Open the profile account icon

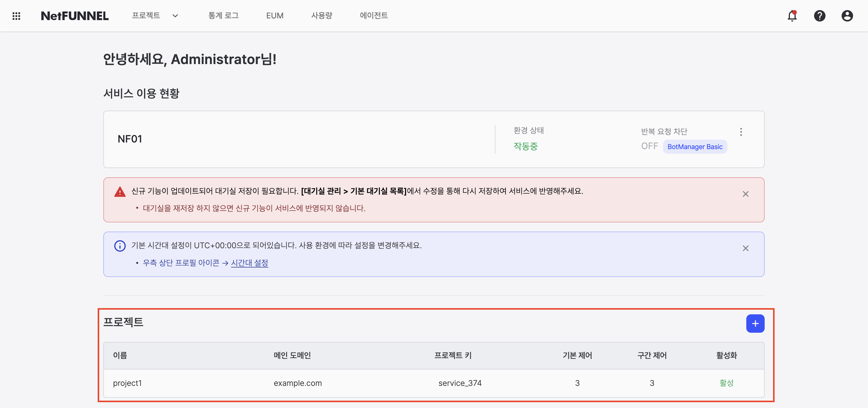(847, 16)
